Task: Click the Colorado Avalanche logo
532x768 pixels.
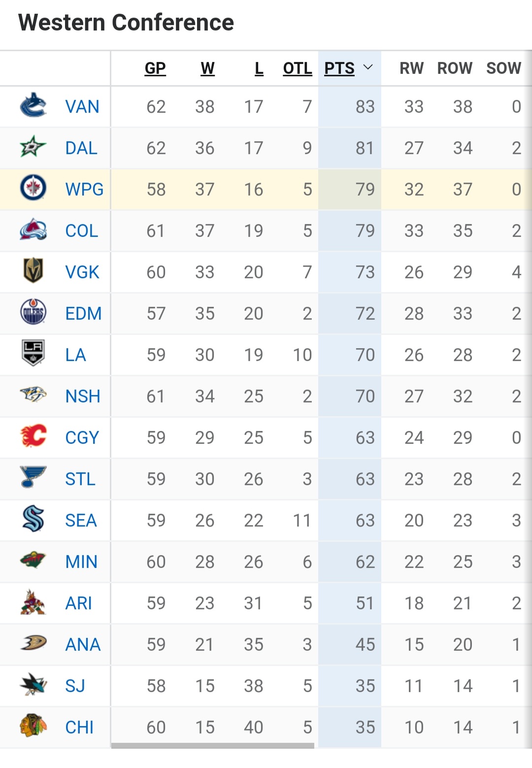Action: [x=33, y=230]
